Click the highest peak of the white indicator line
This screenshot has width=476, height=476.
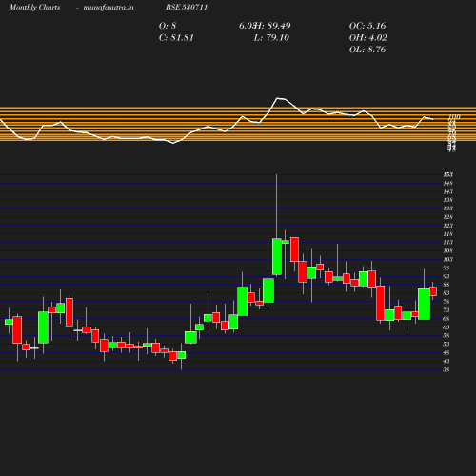(278, 98)
